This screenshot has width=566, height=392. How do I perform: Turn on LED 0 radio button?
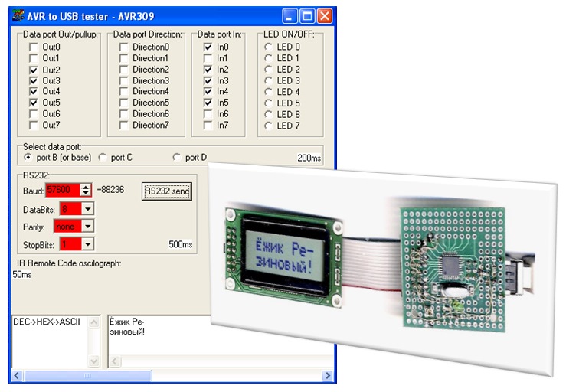[x=268, y=47]
